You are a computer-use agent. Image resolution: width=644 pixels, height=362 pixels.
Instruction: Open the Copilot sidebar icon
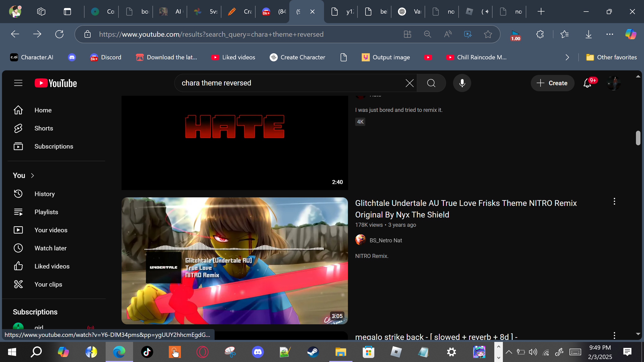(x=631, y=34)
